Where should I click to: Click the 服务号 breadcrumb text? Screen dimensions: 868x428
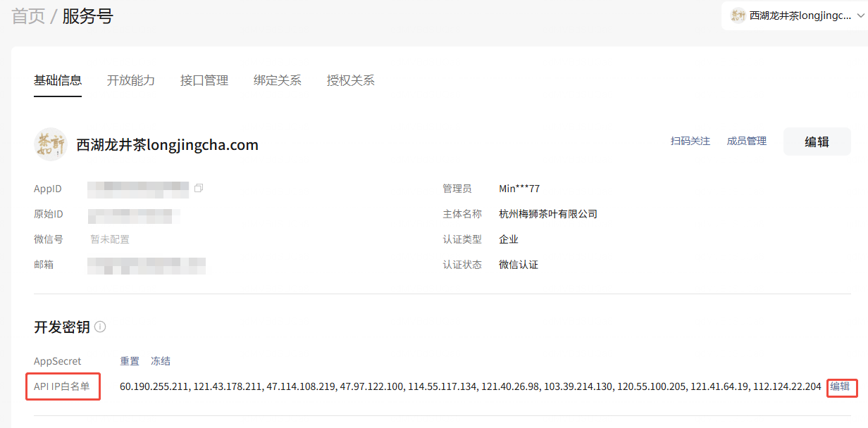point(87,16)
